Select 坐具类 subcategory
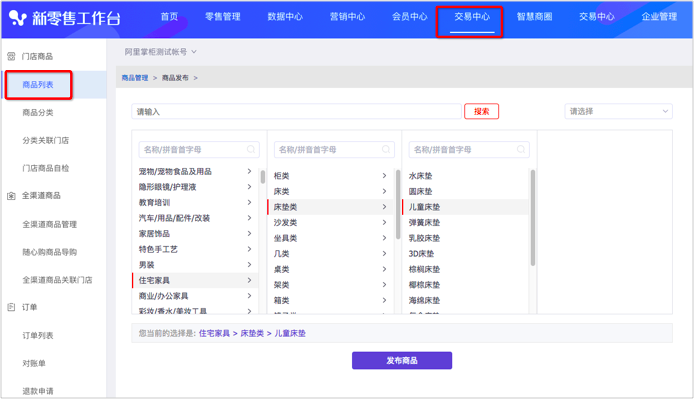The height and width of the screenshot is (399, 694). click(285, 238)
